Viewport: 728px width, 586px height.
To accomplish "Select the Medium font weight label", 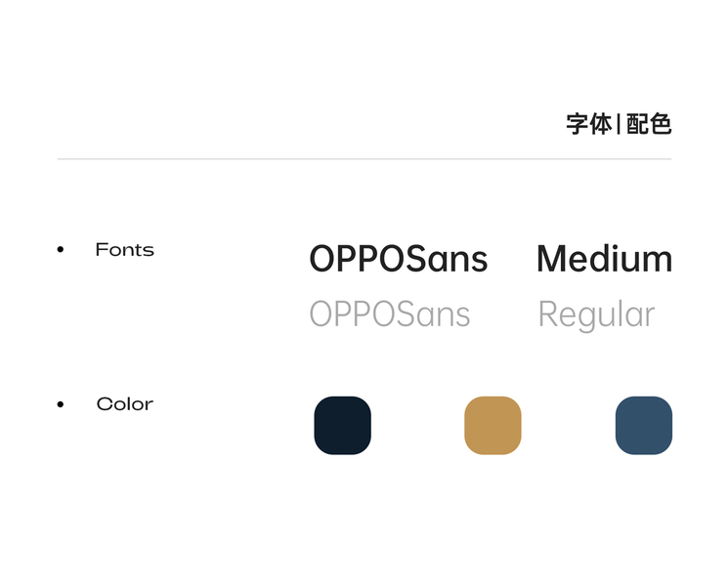I will tap(604, 259).
